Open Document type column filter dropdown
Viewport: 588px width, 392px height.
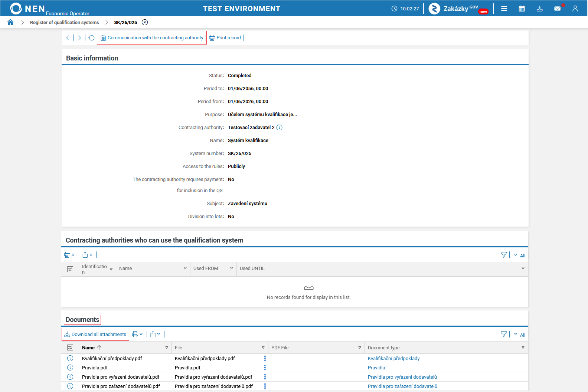(523, 347)
